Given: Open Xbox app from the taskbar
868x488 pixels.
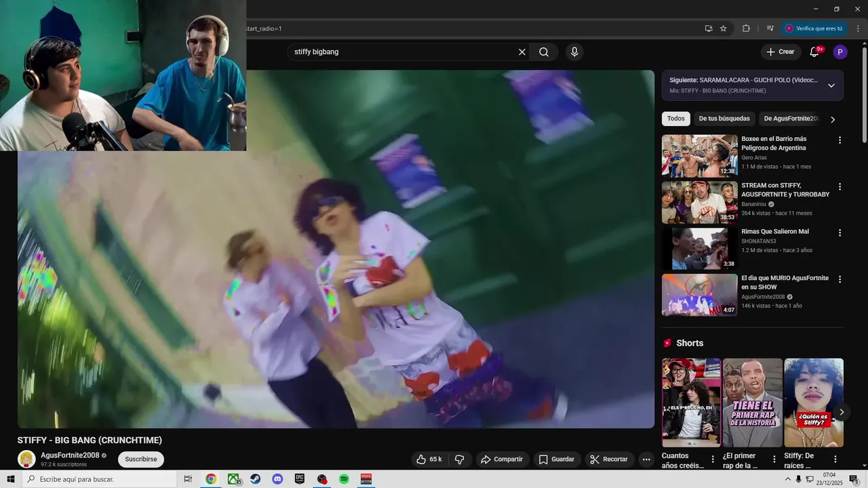Looking at the screenshot, I should click(x=233, y=479).
